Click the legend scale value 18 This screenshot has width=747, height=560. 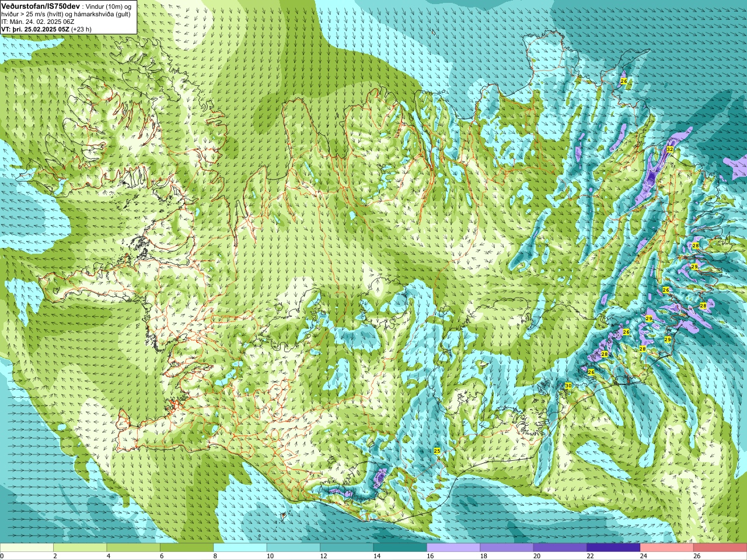click(x=484, y=556)
